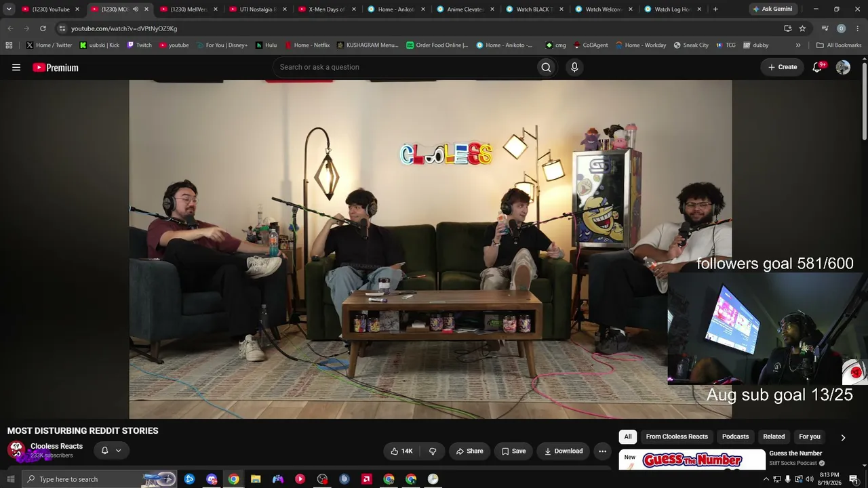Open the tab search dropdown
Screen dimensions: 868x488
point(9,9)
